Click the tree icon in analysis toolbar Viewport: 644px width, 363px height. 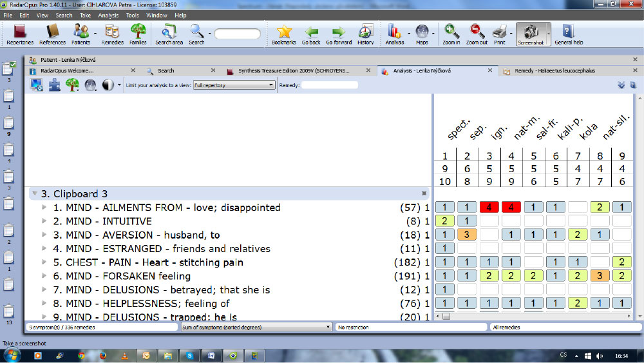tap(72, 85)
